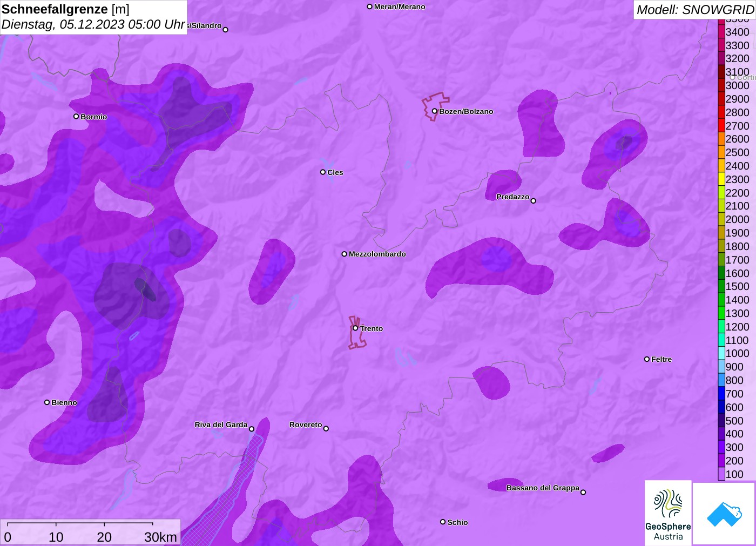
Task: Click the Riva del Garda marker dot
Action: (x=251, y=429)
